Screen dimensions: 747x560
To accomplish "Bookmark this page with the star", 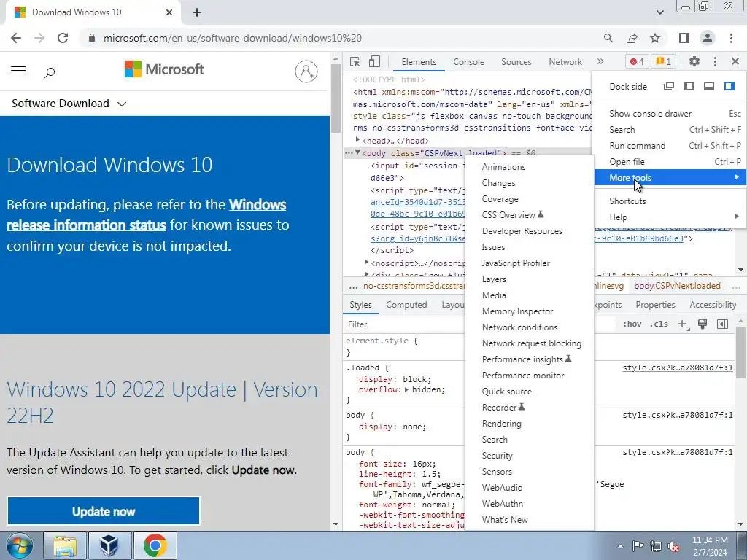I will (x=655, y=38).
